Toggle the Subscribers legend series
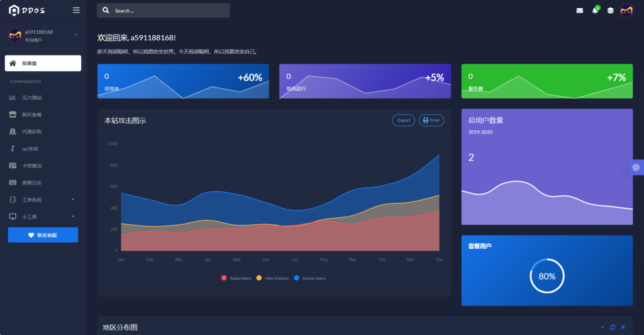This screenshot has height=335, width=644. click(236, 278)
